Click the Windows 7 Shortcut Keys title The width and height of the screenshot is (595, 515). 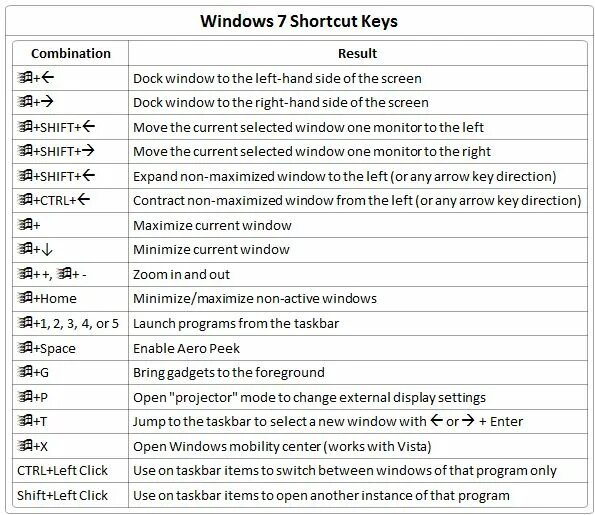tap(299, 21)
